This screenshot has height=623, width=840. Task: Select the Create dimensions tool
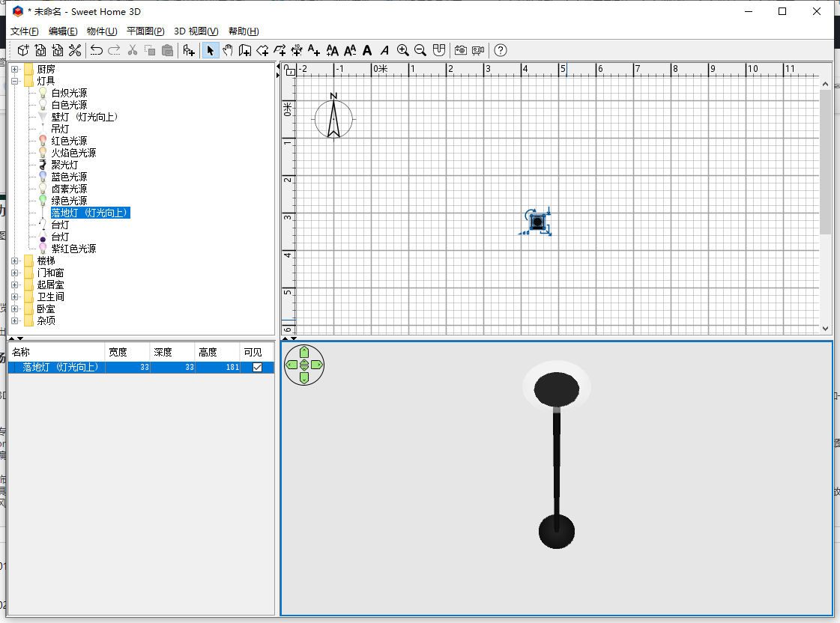click(x=297, y=50)
